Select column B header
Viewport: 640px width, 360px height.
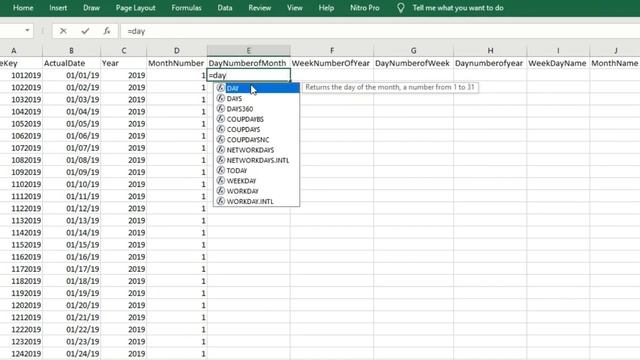point(71,51)
